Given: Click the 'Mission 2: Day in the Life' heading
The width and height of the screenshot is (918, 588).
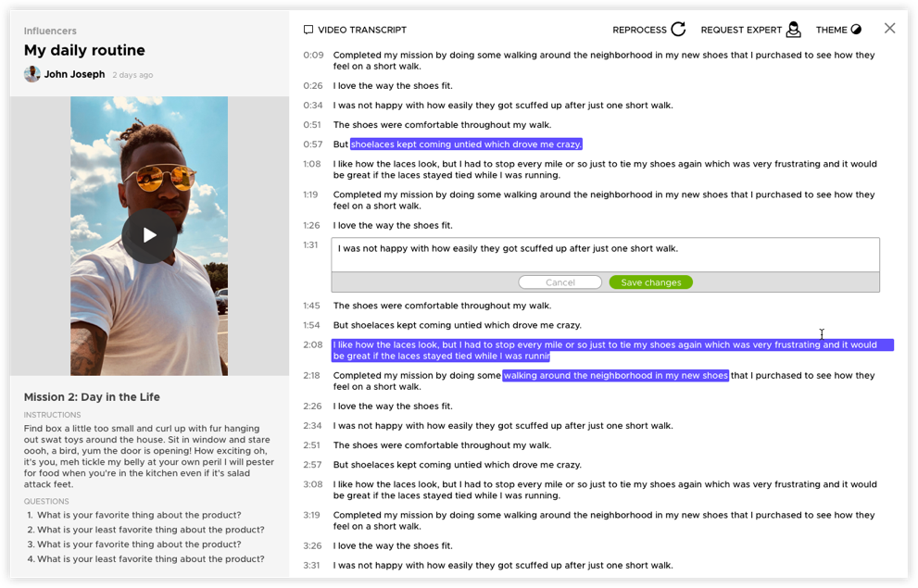Looking at the screenshot, I should 92,396.
